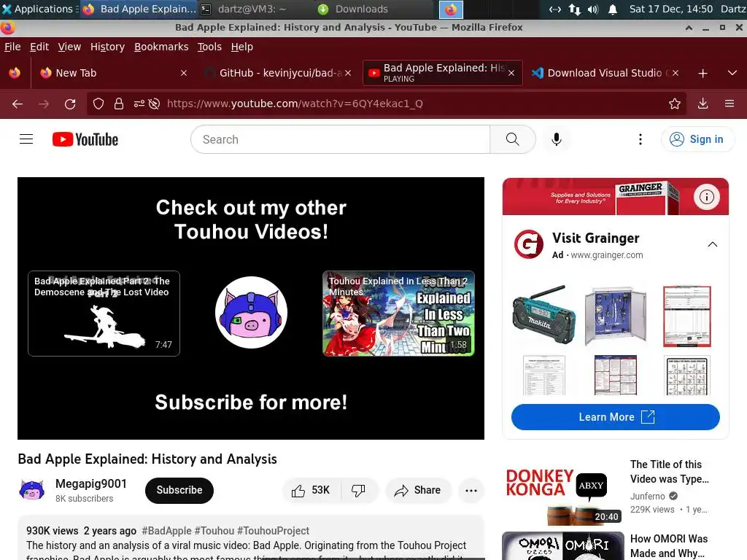This screenshot has width=747, height=560.
Task: Click the #TouhouProject hashtag
Action: click(x=273, y=531)
